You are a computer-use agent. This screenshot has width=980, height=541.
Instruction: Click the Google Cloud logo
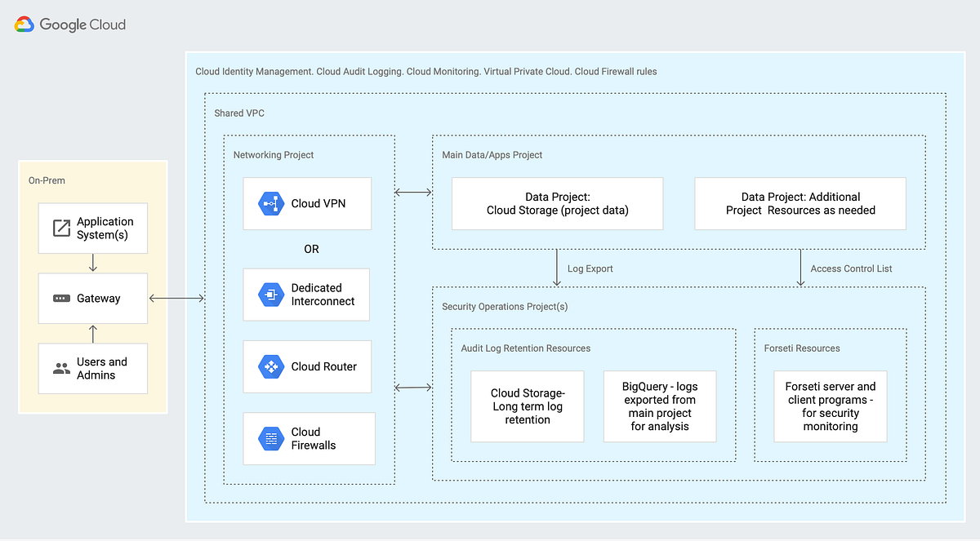69,24
